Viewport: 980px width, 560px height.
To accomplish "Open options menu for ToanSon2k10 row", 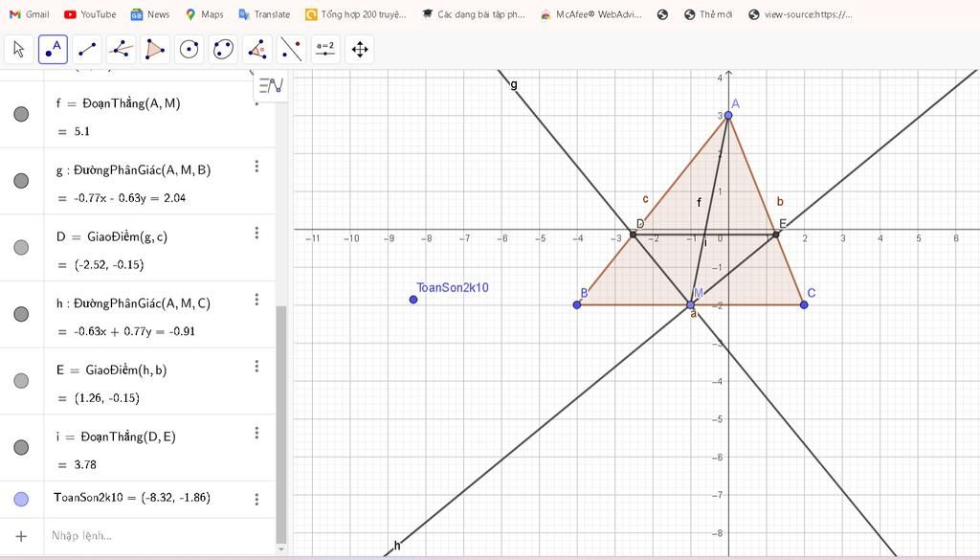I will pos(256,499).
